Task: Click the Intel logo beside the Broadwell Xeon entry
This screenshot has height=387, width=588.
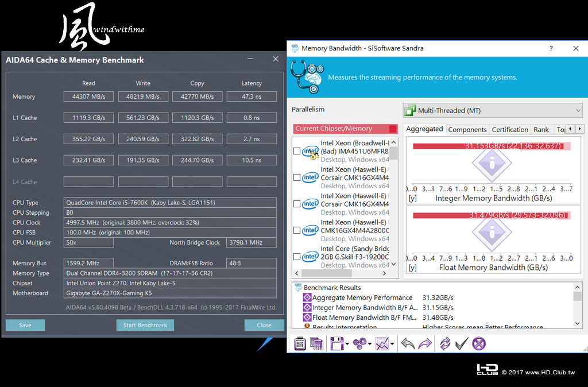Action: [311, 151]
